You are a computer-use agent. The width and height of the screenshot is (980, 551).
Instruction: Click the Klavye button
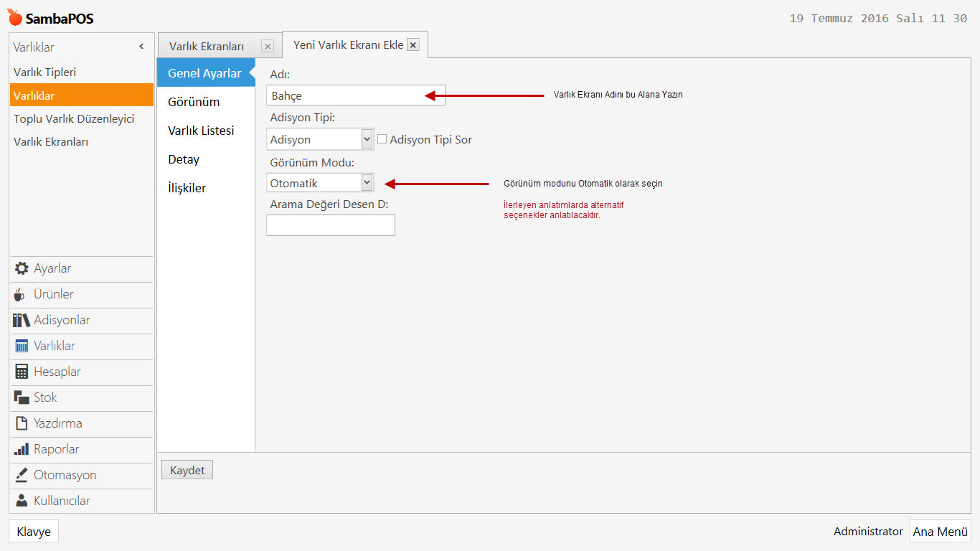(x=34, y=532)
